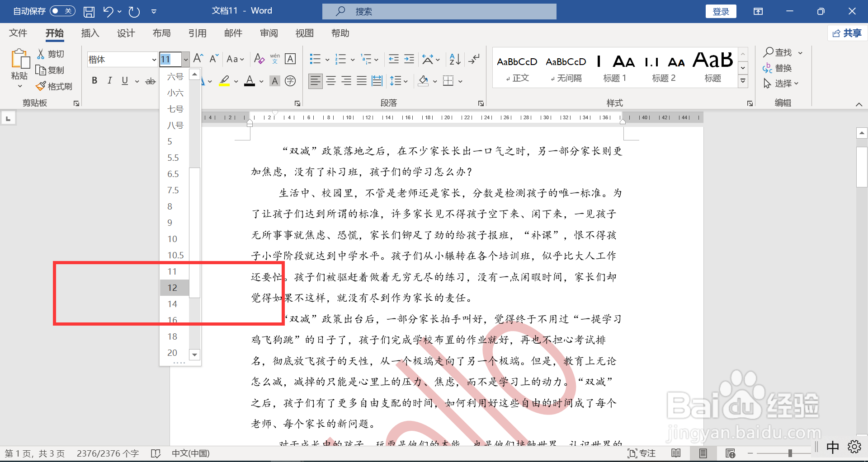Viewport: 868px width, 462px height.
Task: Undo the last action
Action: click(x=108, y=12)
